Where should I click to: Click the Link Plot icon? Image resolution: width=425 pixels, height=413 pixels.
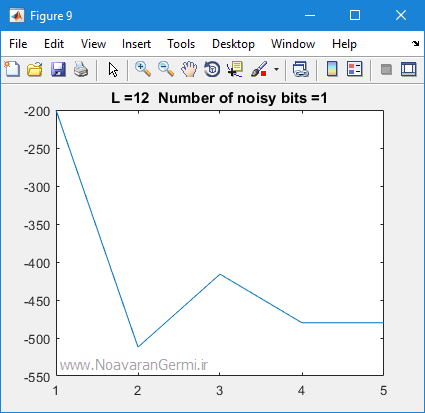[301, 69]
